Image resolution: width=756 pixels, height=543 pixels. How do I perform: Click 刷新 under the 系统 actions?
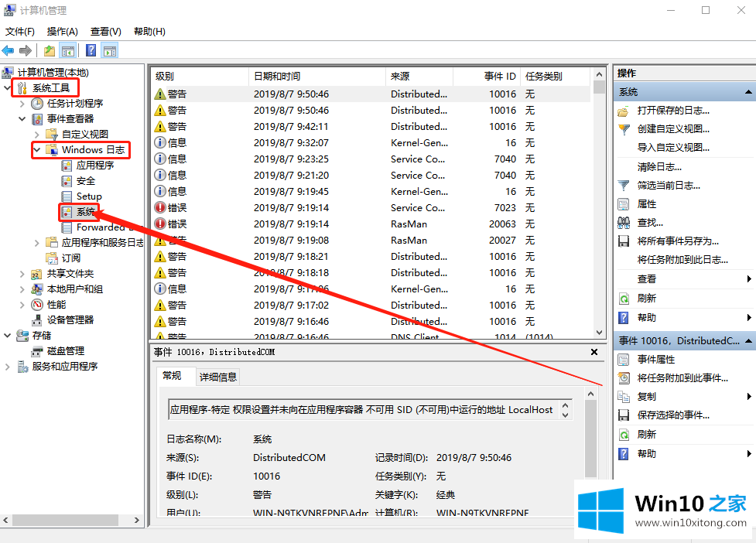[x=647, y=299]
